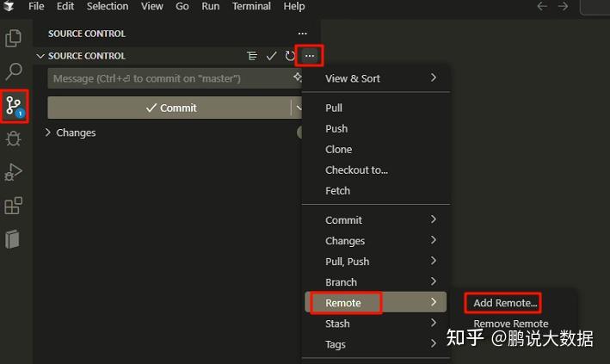This screenshot has height=364, width=610.
Task: Open Search view in activity bar
Action: coord(13,71)
